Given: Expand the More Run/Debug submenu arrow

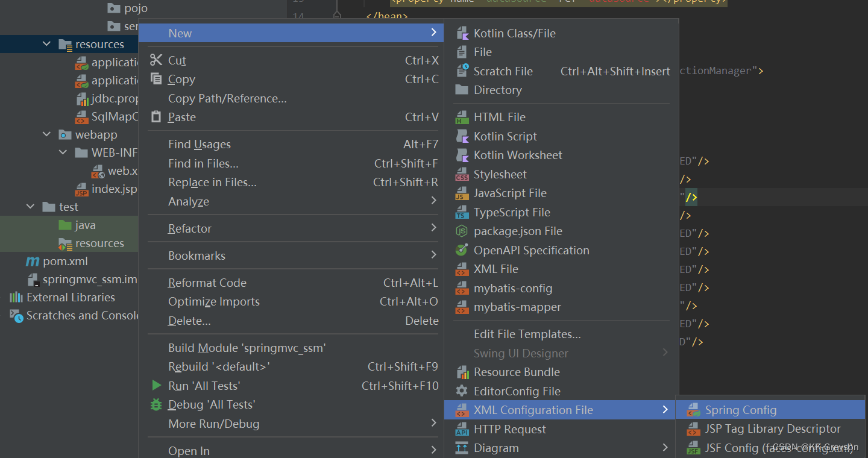Looking at the screenshot, I should tap(433, 423).
